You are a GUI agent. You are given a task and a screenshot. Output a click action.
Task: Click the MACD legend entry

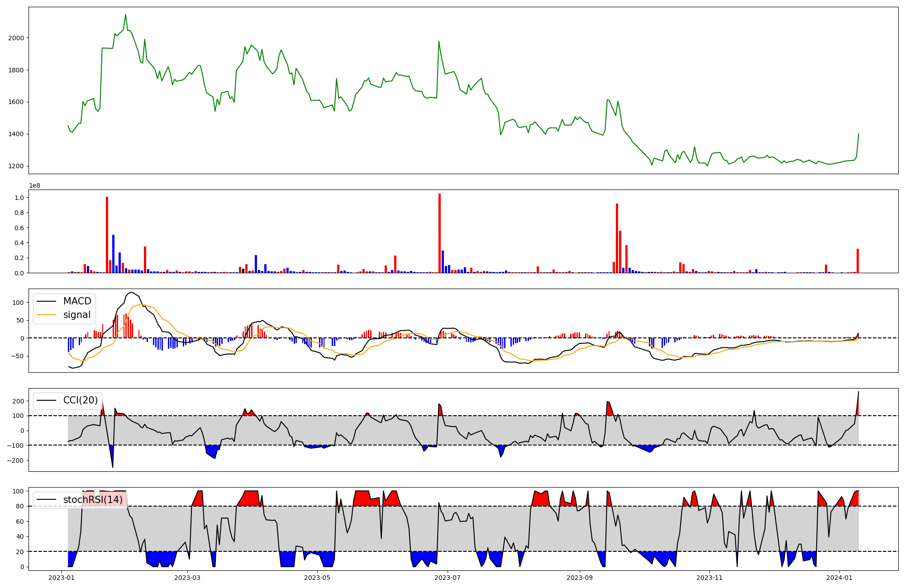[x=77, y=301]
